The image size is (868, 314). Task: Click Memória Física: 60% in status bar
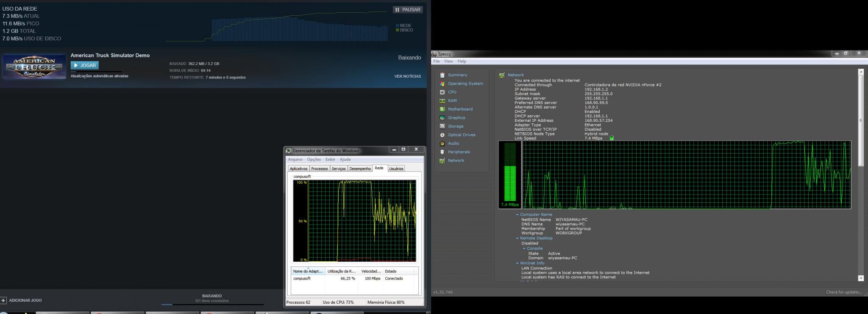tap(386, 303)
